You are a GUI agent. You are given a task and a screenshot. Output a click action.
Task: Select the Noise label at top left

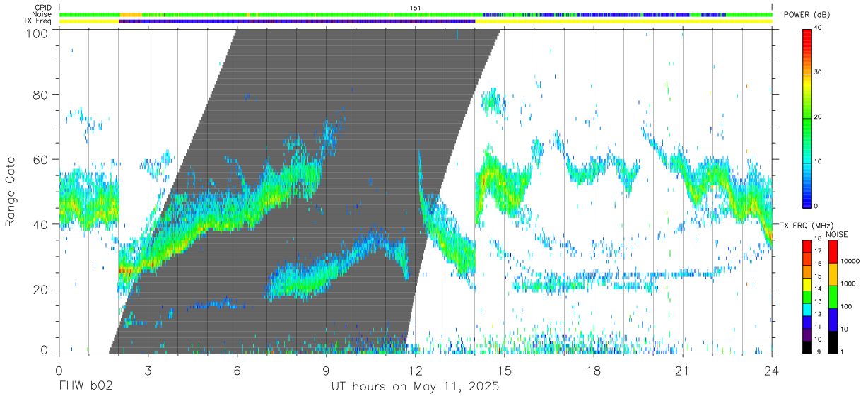(x=43, y=14)
